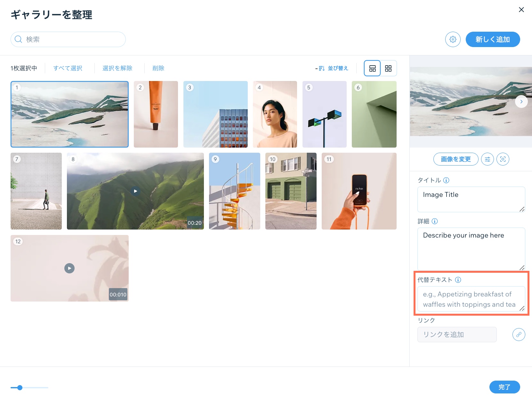The width and height of the screenshot is (532, 404).
Task: Click the focal point crop icon
Action: (503, 159)
